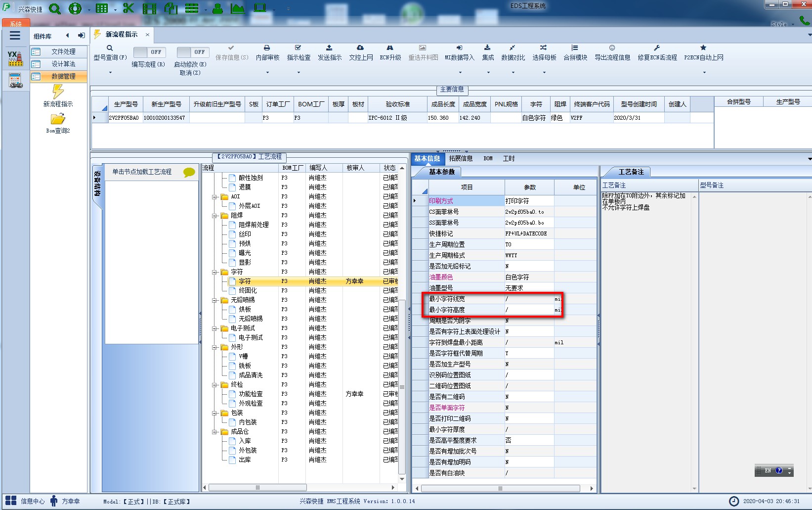Image resolution: width=812 pixels, height=510 pixels.
Task: Click the calculator icon in left sidebar
Action: (15, 80)
